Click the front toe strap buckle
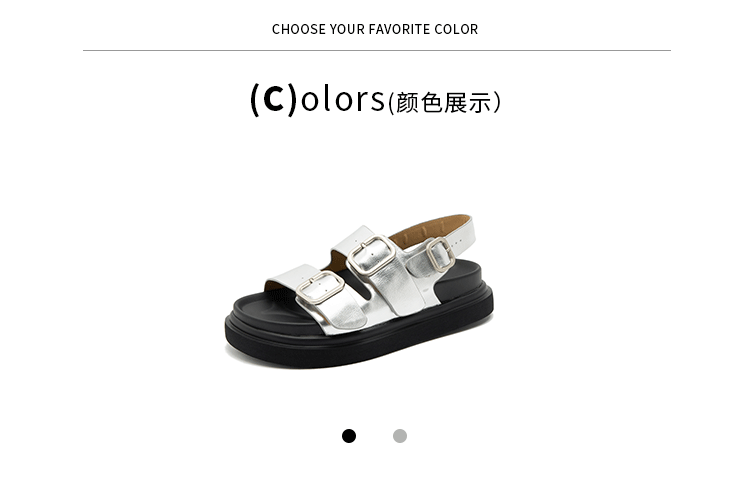Screen dimensions: 750x502 pos(320,287)
